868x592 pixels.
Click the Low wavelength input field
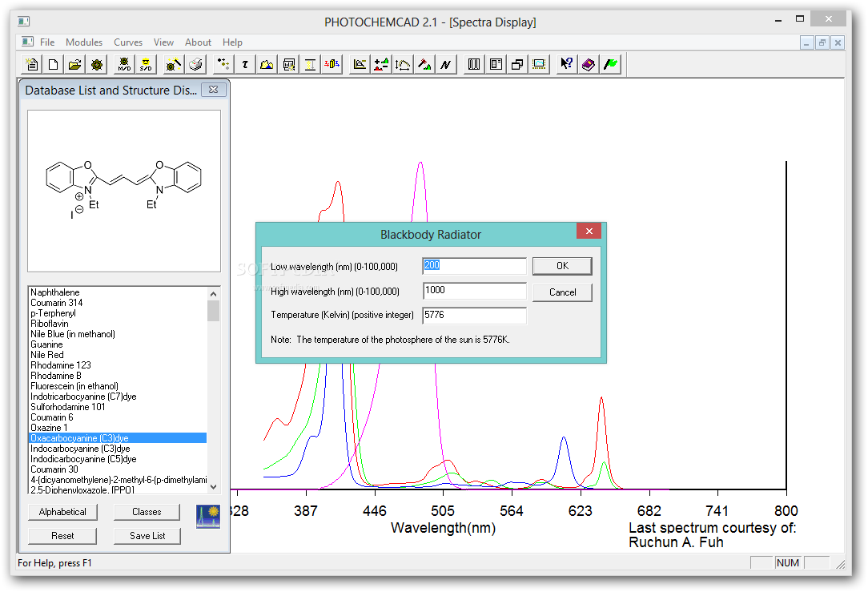tap(474, 266)
